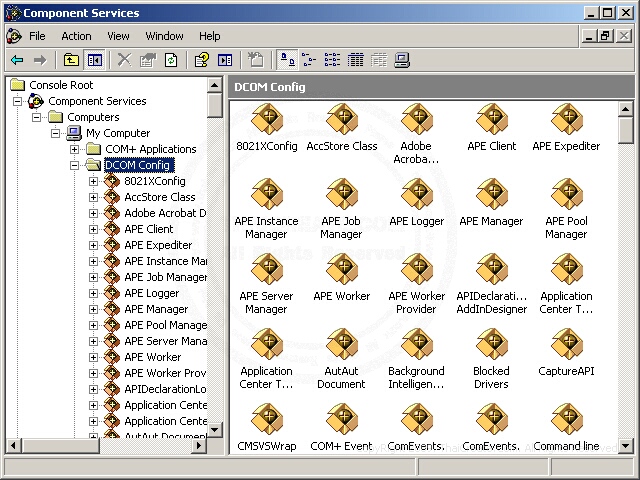Open the Help menu
The image size is (640, 480).
click(210, 36)
